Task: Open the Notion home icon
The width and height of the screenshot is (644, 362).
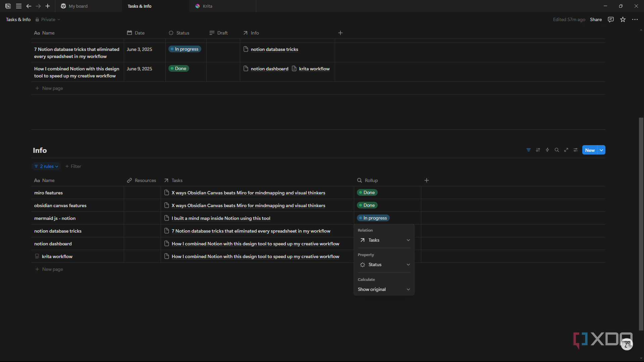Action: (x=8, y=6)
